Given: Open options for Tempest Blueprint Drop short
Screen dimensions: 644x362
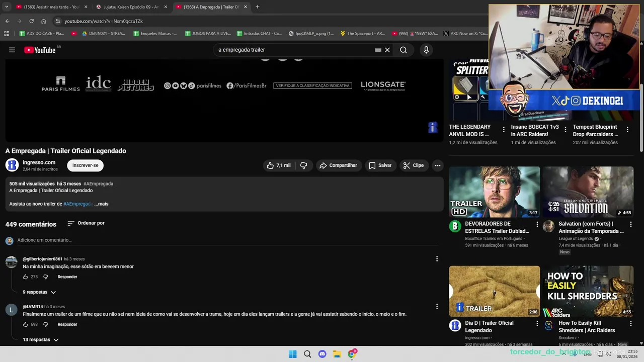Looking at the screenshot, I should tap(627, 130).
